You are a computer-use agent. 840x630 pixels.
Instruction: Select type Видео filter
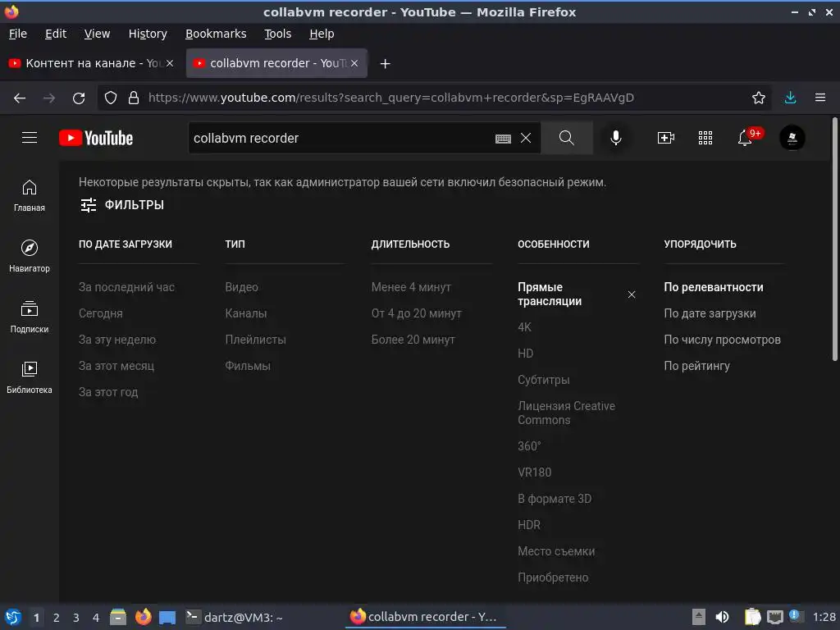tap(242, 287)
